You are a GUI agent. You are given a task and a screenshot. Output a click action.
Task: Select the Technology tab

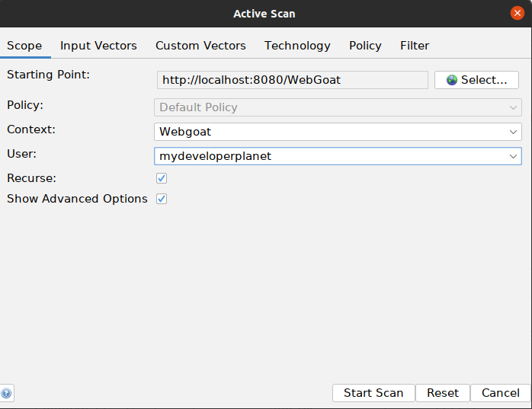point(297,46)
